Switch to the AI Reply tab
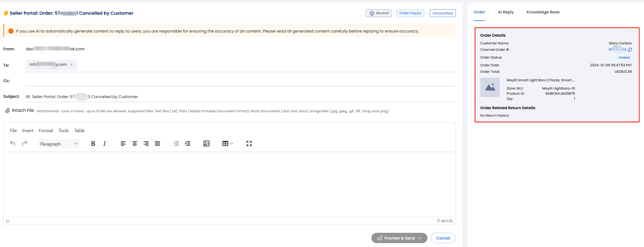Viewport: 644px width, 247px height. [x=506, y=12]
